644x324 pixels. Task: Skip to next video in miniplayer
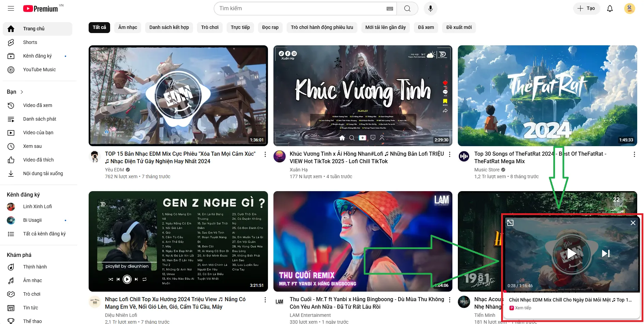click(605, 253)
